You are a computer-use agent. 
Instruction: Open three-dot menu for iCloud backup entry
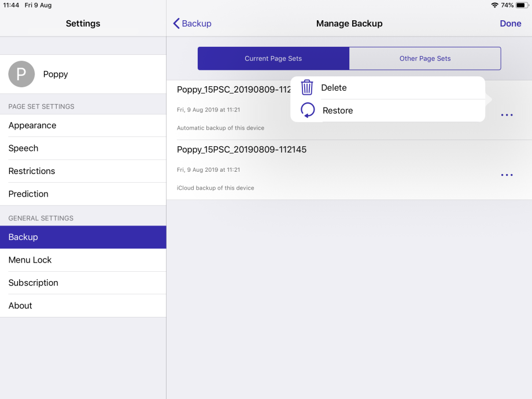pos(507,175)
